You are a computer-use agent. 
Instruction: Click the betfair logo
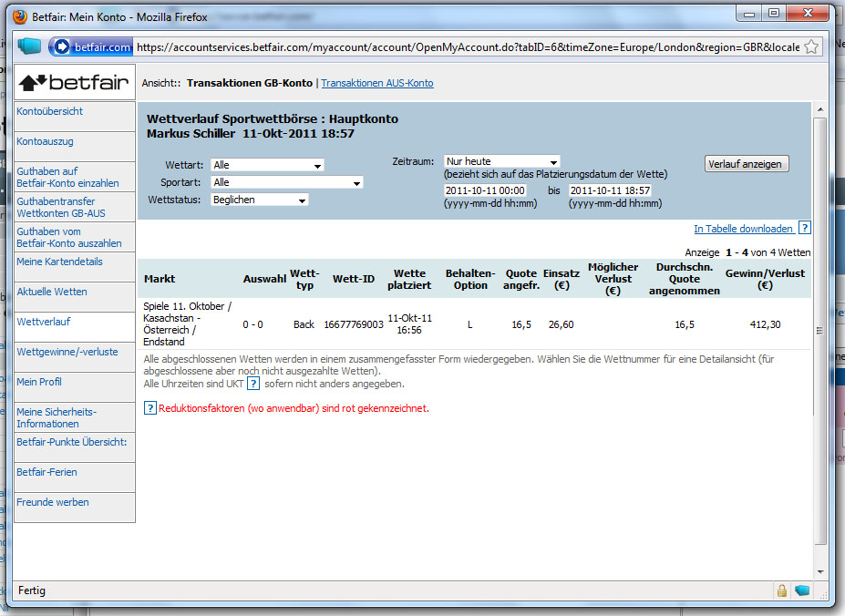[x=75, y=82]
